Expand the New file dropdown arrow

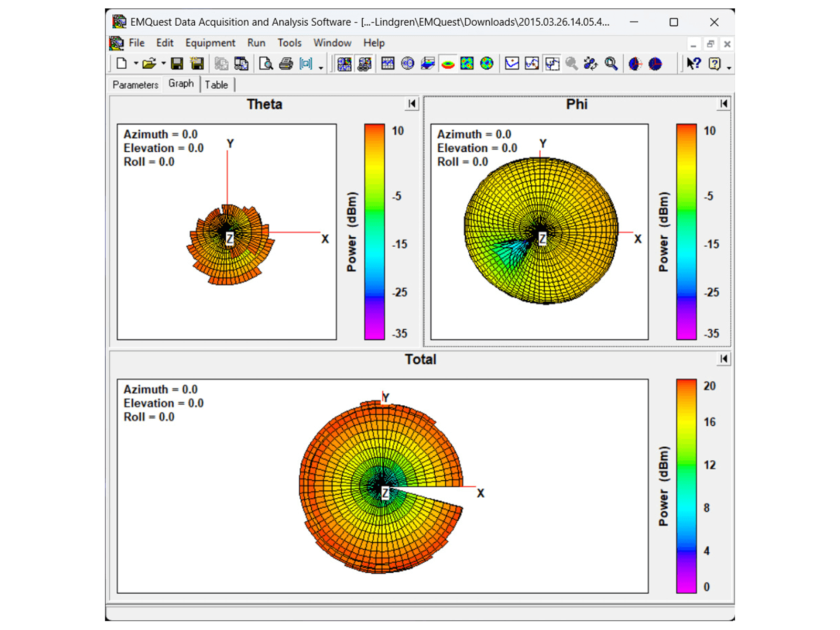(136, 64)
